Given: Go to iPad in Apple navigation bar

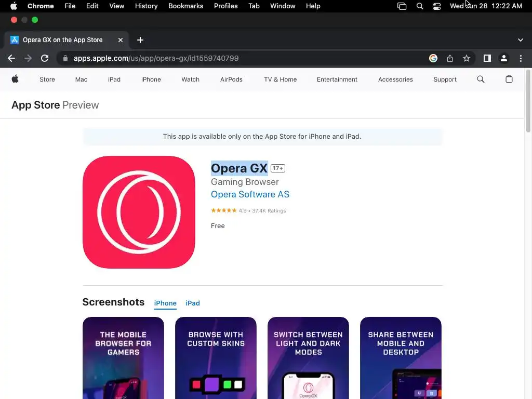Looking at the screenshot, I should click(114, 79).
